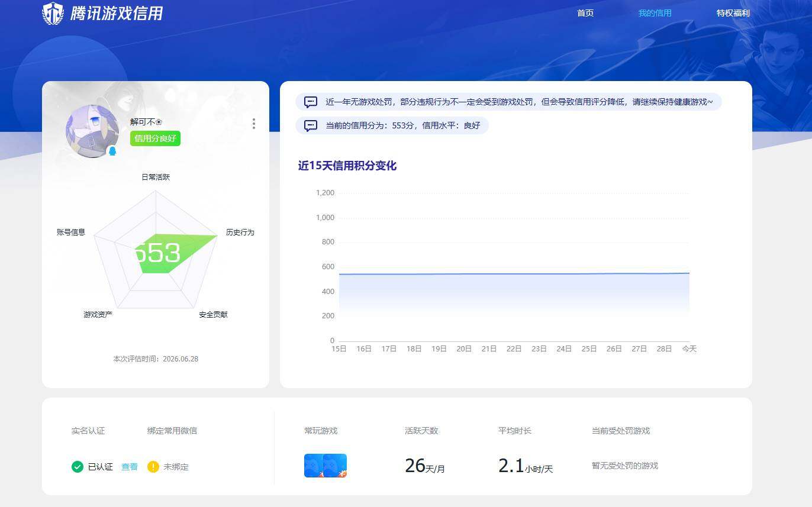Click the chat bubble icon beside penalty notice
The height and width of the screenshot is (507, 812).
click(311, 102)
